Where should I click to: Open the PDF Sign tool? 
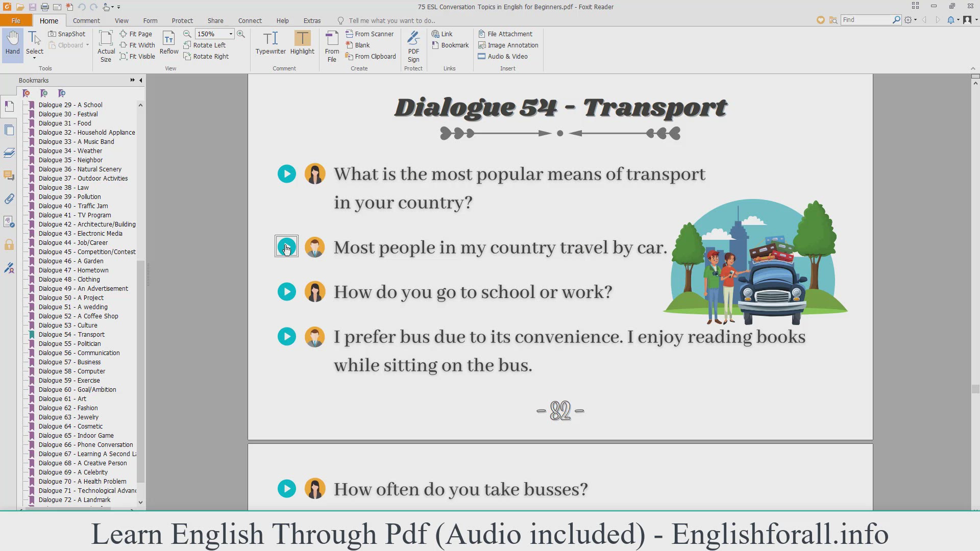click(413, 46)
